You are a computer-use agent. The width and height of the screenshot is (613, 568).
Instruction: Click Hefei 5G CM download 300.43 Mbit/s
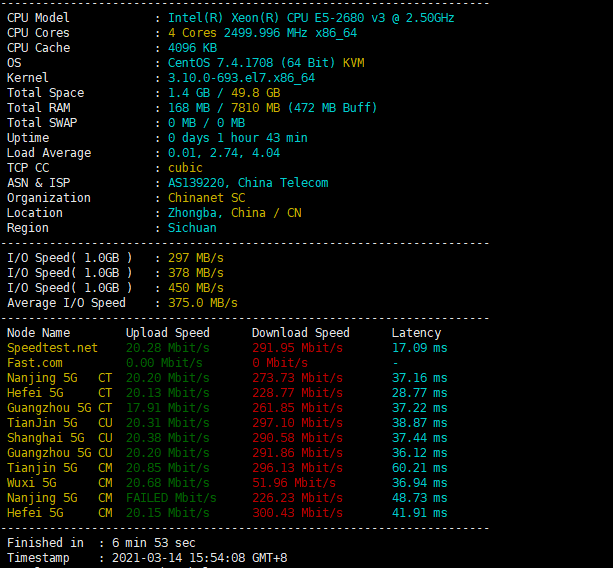click(x=298, y=513)
